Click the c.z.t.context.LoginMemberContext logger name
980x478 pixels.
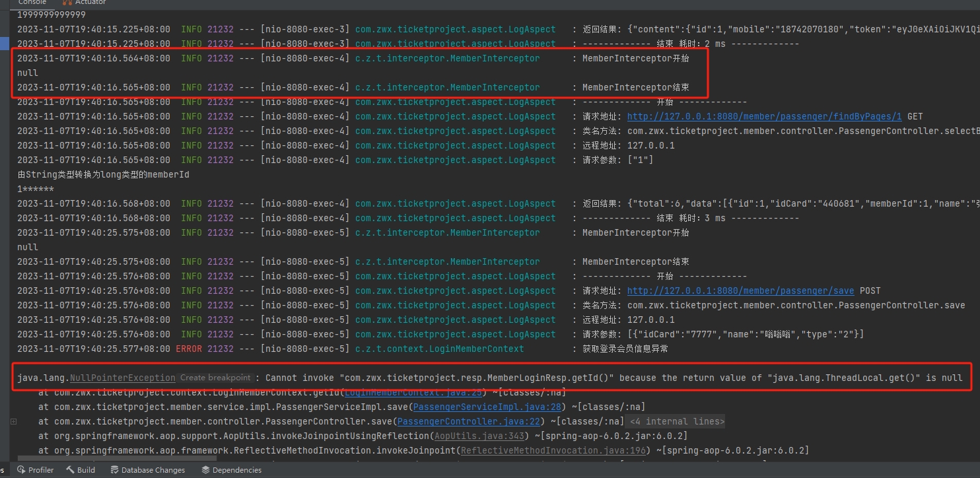pyautogui.click(x=439, y=349)
